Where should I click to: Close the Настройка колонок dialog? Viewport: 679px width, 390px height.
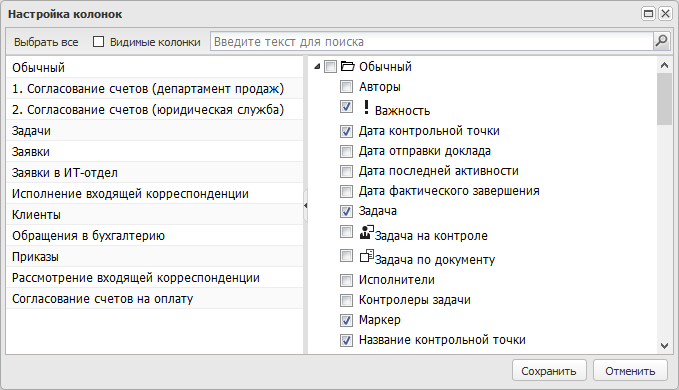665,14
